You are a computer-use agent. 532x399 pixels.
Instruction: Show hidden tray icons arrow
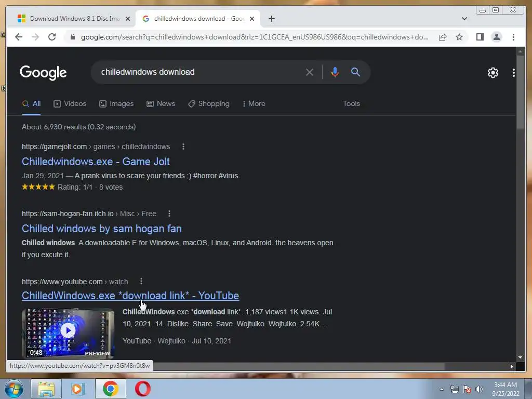[x=442, y=389]
